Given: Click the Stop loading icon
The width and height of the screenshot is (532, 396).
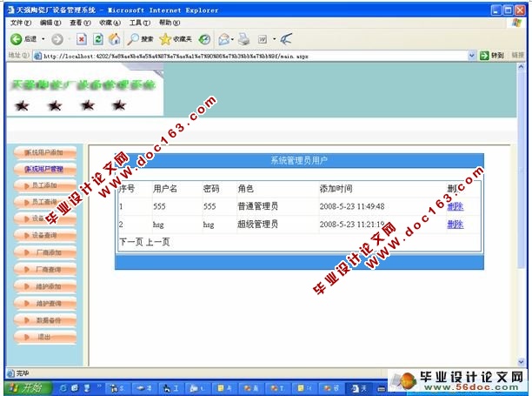Looking at the screenshot, I should pyautogui.click(x=82, y=39).
